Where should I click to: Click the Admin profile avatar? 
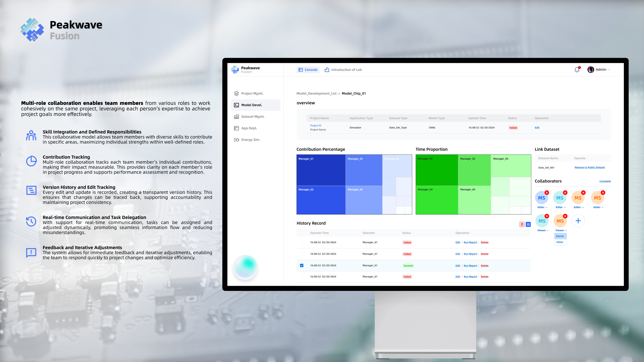[x=591, y=70]
